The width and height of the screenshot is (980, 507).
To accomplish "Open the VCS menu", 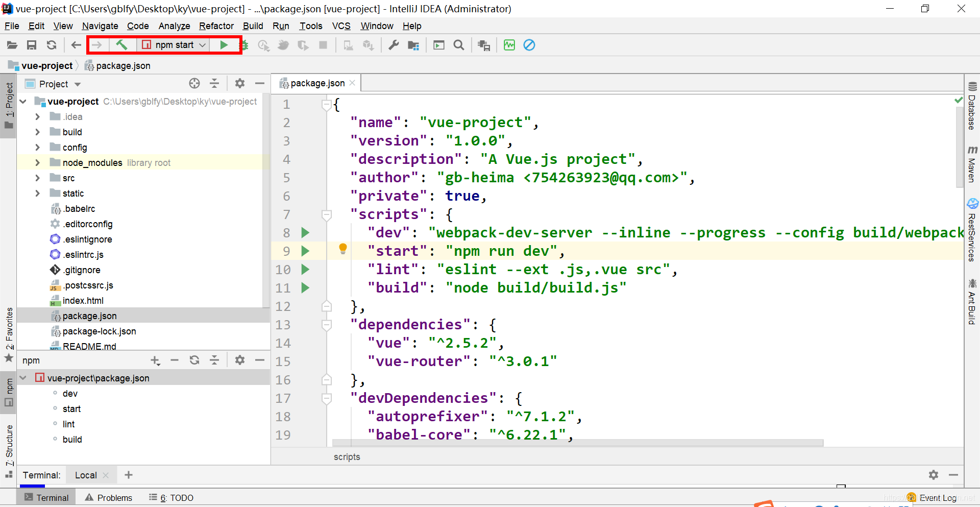I will (341, 26).
